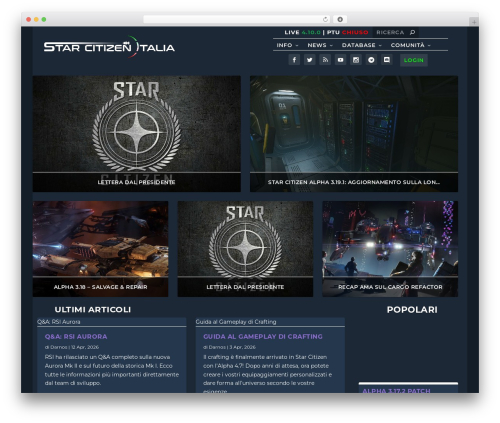Open Alpha 3.18 – Salvage & Repair card
Viewport: 500px width, 423px height.
pos(100,249)
